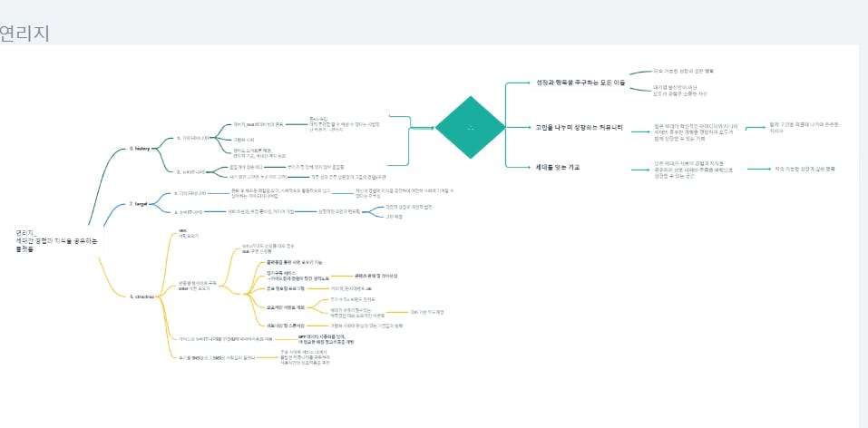
Task: Click the '플랫폼을 통한 사연 모으기 기능' node
Action: (294, 262)
